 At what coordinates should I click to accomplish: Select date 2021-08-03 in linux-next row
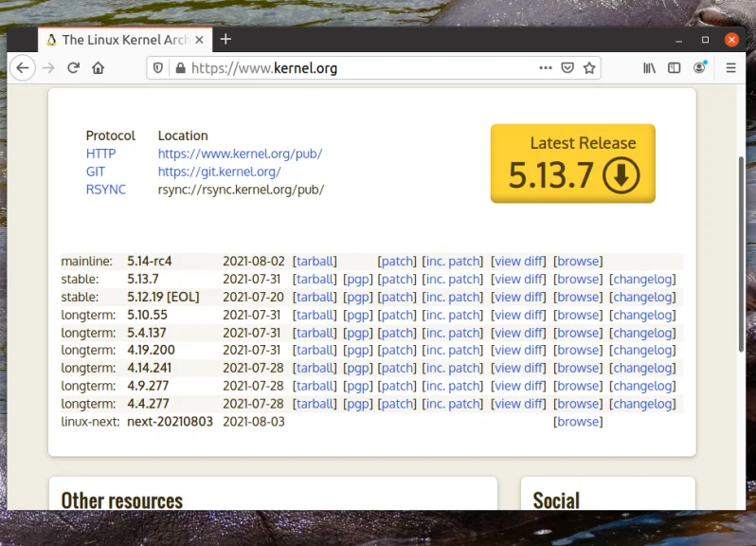coord(254,422)
